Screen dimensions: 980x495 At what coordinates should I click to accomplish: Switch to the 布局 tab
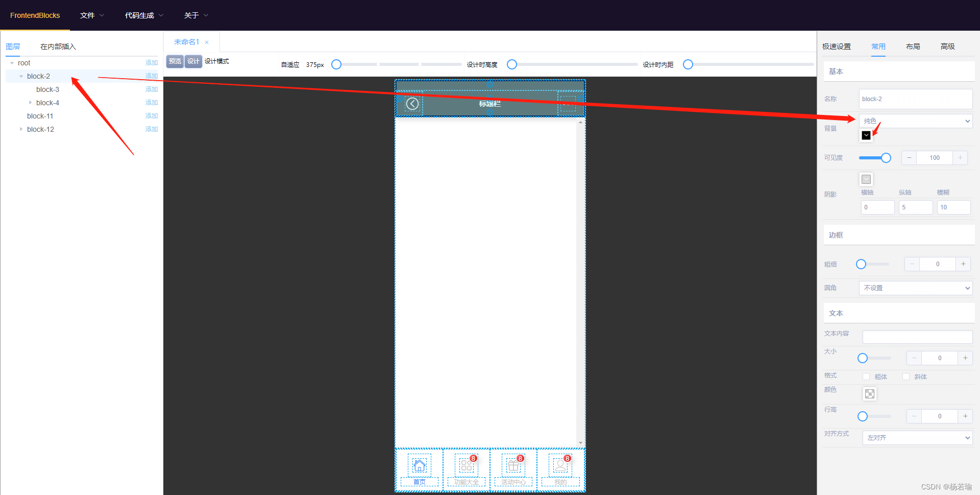[913, 46]
